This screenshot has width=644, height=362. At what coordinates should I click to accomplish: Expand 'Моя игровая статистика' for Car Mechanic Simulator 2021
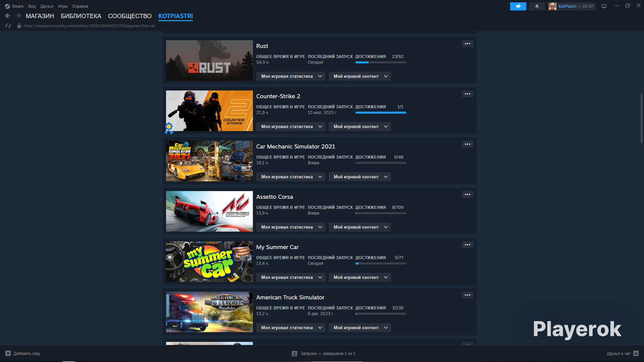291,177
